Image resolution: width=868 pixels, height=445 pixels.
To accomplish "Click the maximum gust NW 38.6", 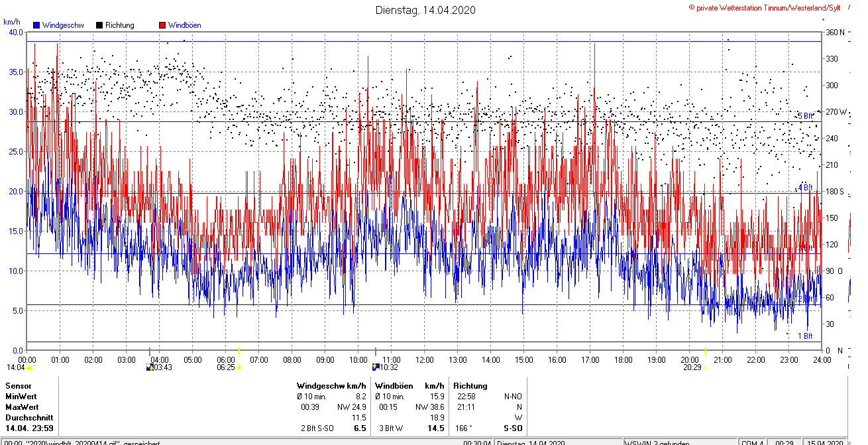I will (430, 407).
